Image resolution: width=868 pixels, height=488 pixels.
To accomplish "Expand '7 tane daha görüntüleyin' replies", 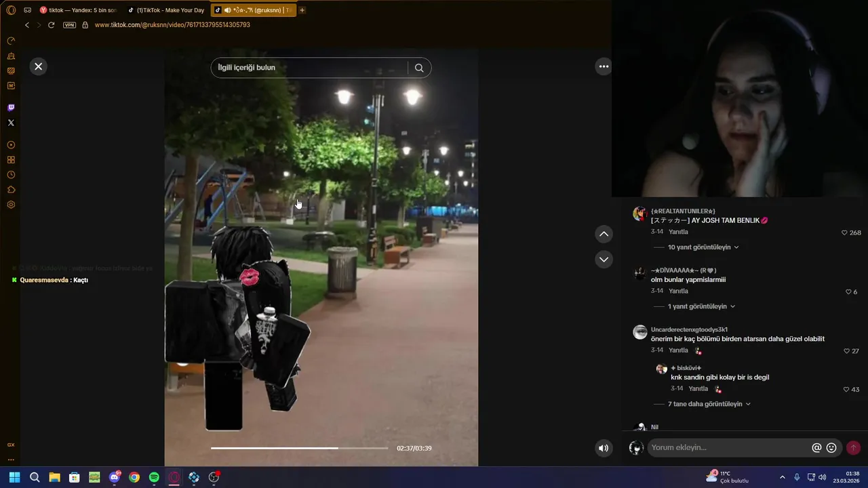I will (x=709, y=404).
